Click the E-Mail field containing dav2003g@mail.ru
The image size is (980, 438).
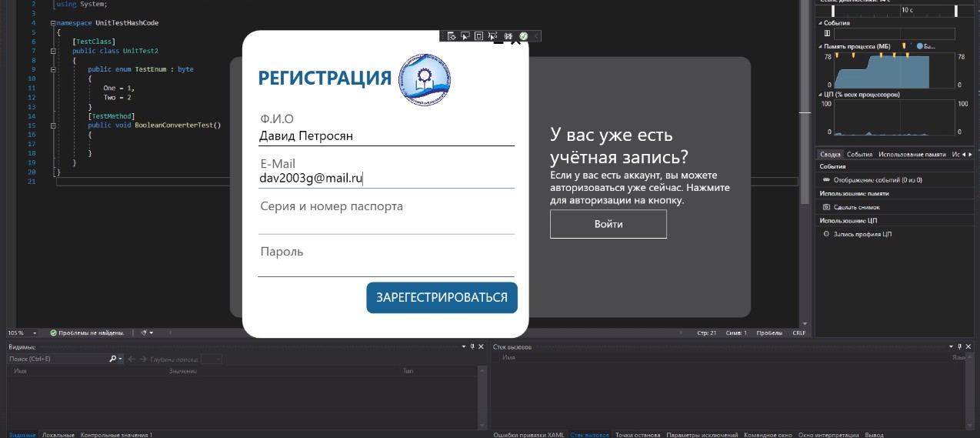pyautogui.click(x=387, y=179)
